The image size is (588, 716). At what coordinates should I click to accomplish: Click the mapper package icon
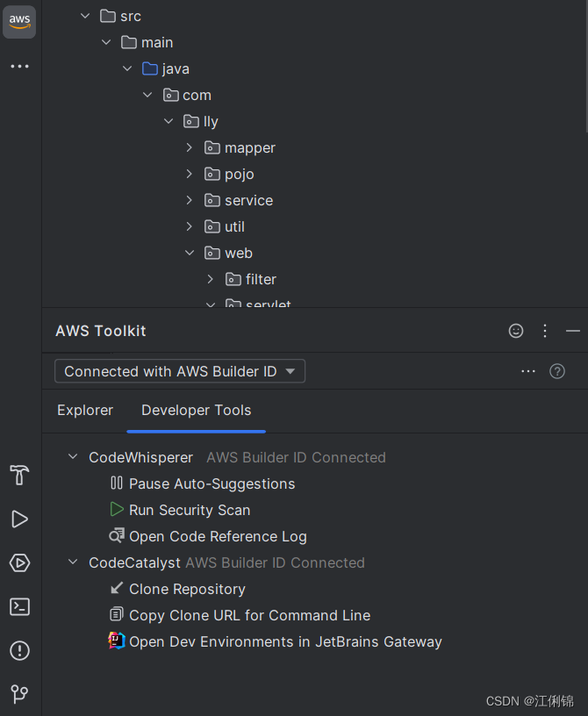click(212, 147)
